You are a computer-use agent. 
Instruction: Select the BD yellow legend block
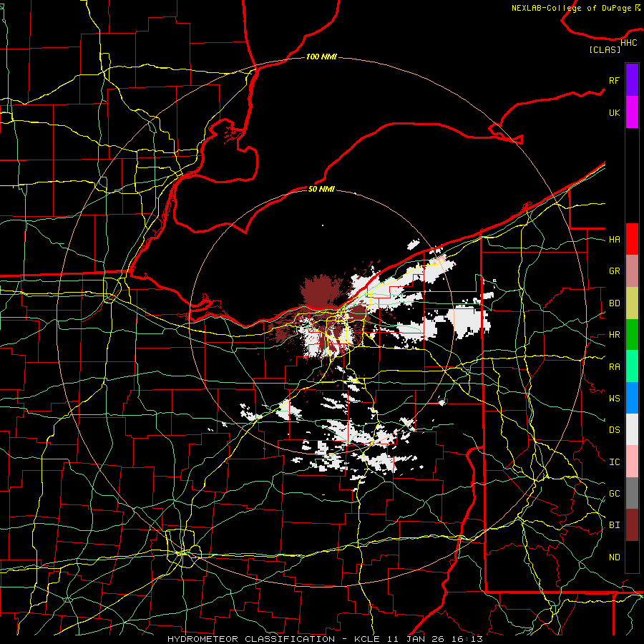point(632,303)
